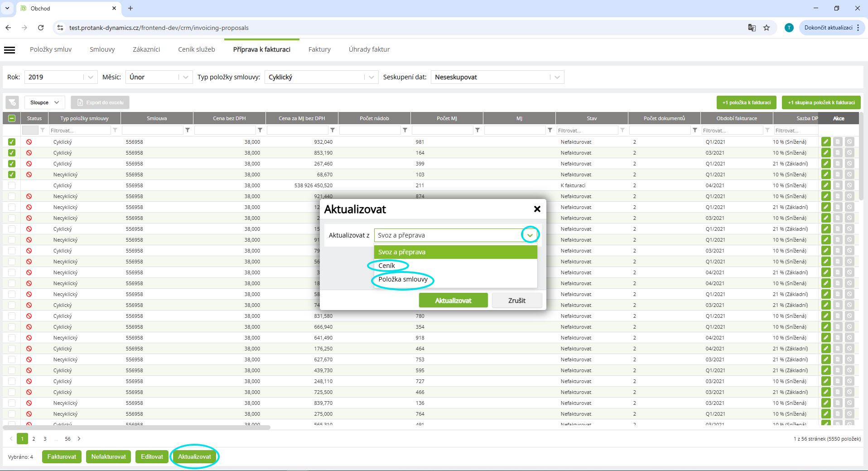The height and width of the screenshot is (471, 868).
Task: Switch to Zákazníci tab
Action: click(146, 49)
